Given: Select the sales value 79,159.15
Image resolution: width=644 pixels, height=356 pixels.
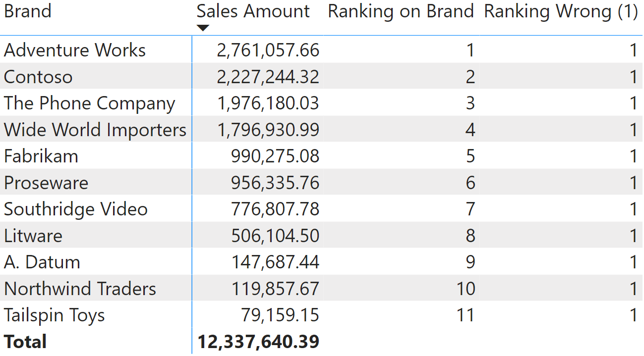Looking at the screenshot, I should tap(280, 315).
